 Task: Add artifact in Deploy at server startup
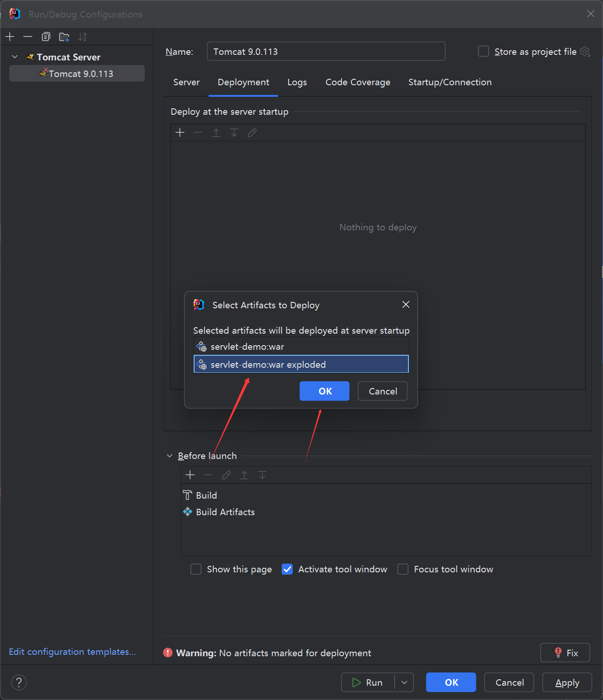[180, 133]
